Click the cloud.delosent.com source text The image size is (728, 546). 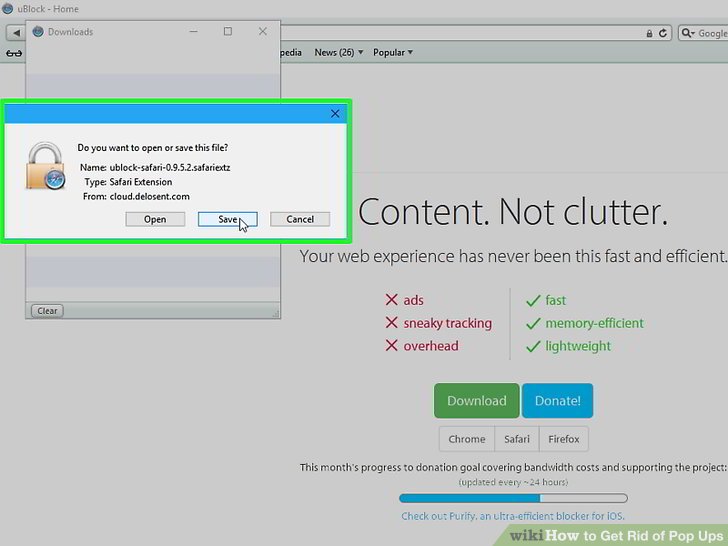[x=150, y=196]
